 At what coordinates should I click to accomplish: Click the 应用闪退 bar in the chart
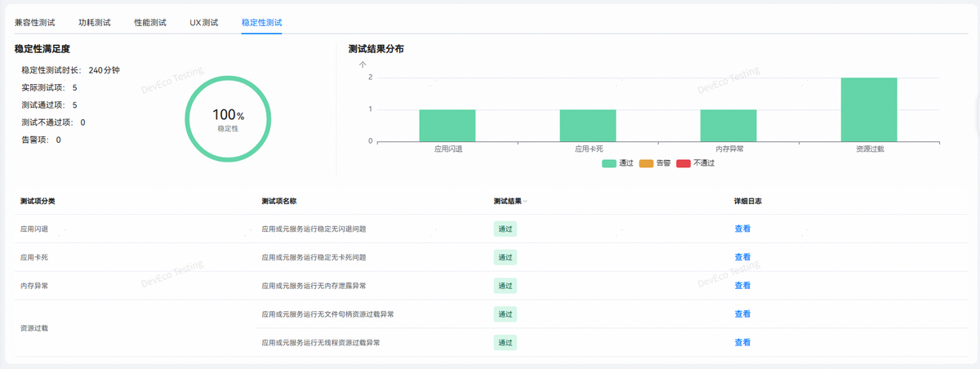point(448,125)
